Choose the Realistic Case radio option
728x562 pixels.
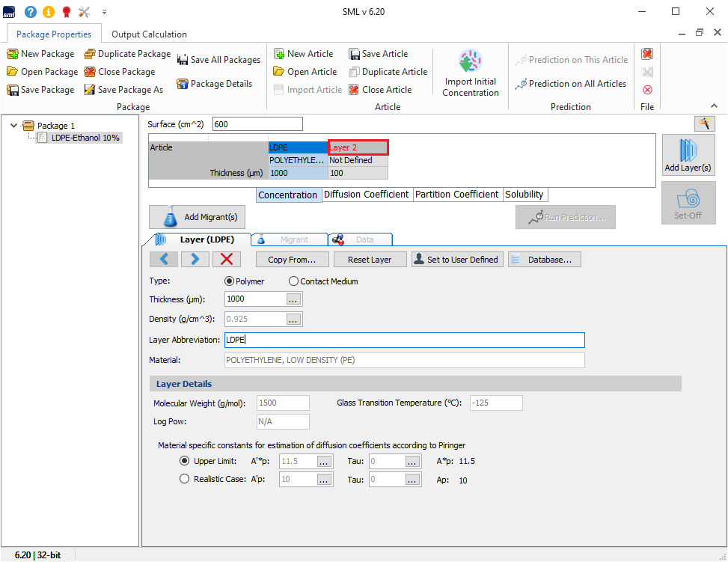click(x=185, y=480)
